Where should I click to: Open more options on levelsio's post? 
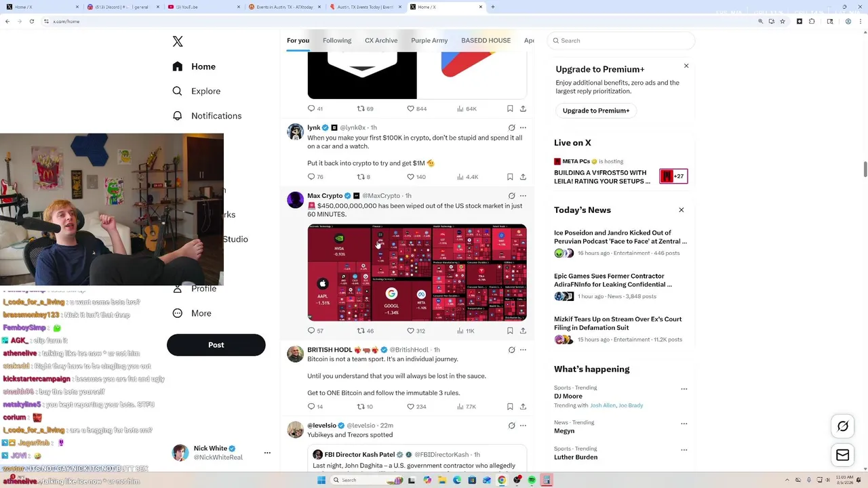(523, 426)
